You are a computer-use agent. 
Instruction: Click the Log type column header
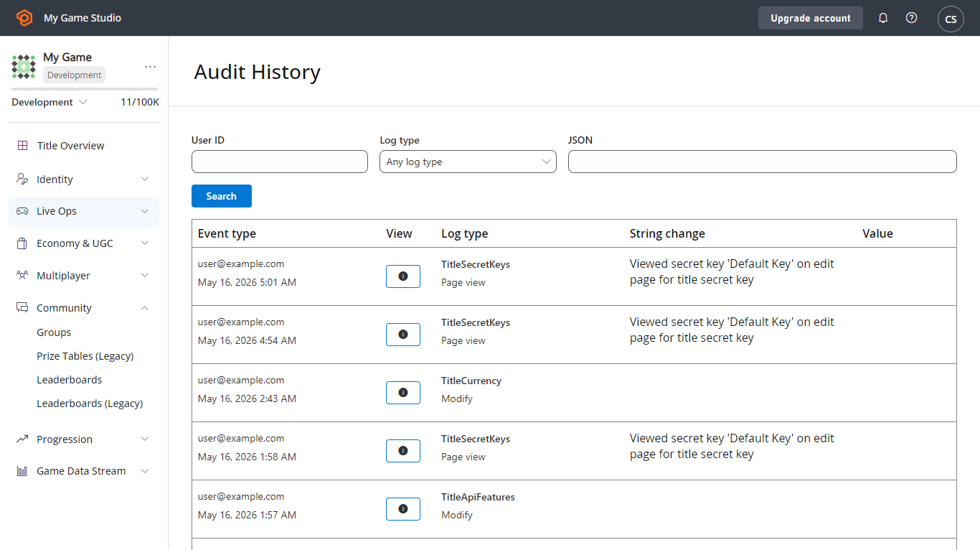(x=465, y=233)
